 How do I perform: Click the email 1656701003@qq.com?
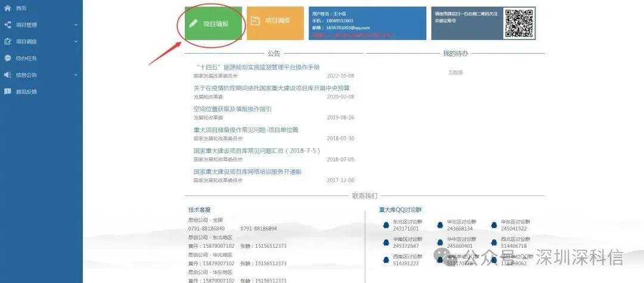tap(348, 28)
